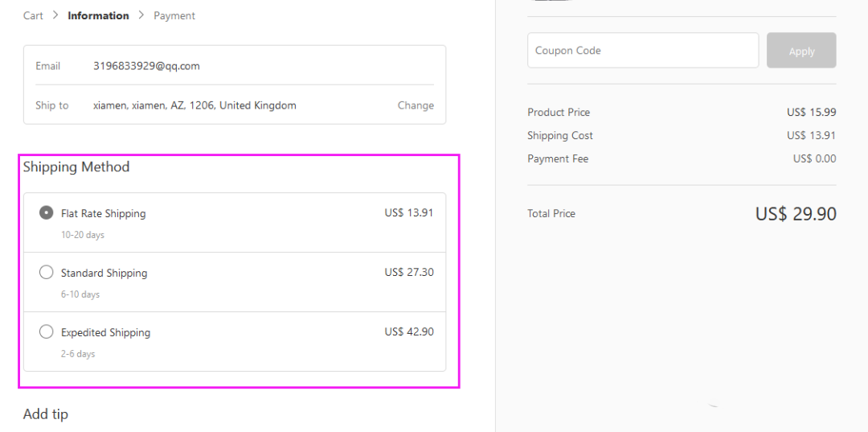
Task: Open the Information breadcrumb step
Action: click(x=98, y=15)
